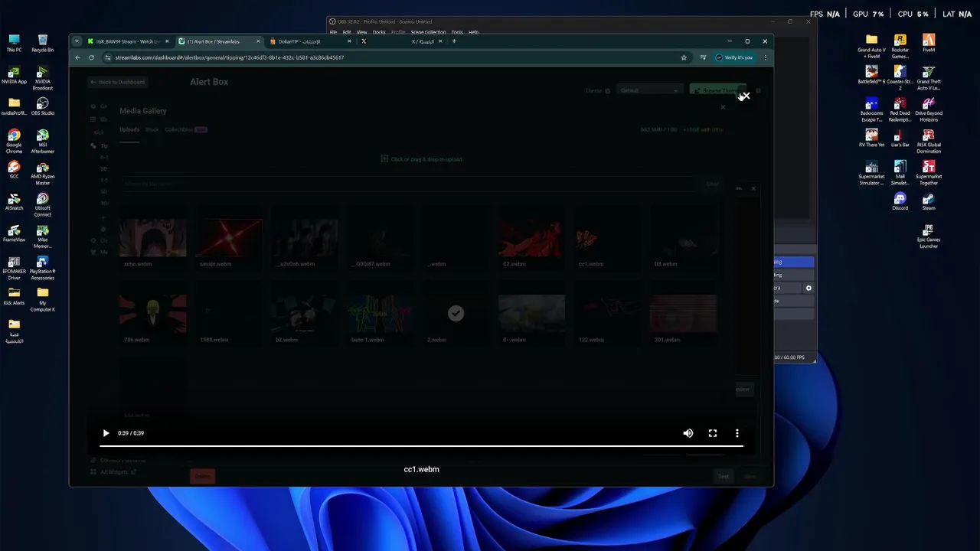
Task: Open OBS Tools menu
Action: pyautogui.click(x=457, y=32)
